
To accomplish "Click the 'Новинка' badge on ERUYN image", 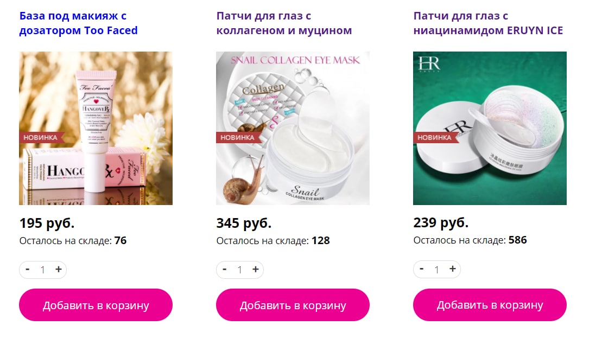I will pos(435,138).
